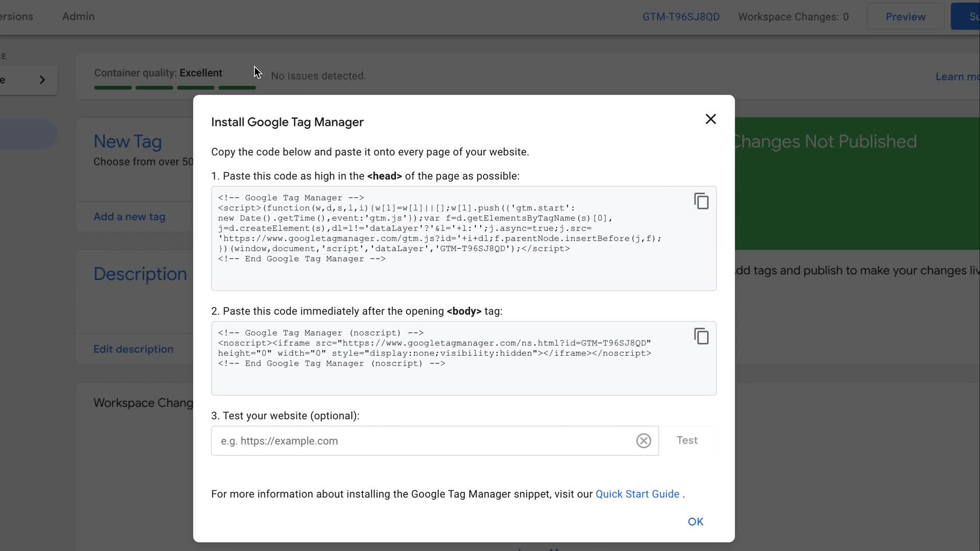Screen dimensions: 980x551
Task: Click the Container quality indicator bar
Action: (174, 87)
